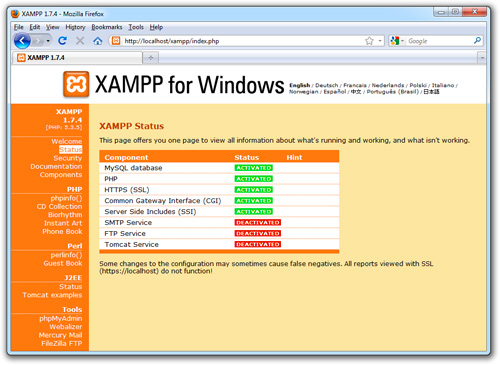This screenshot has height=365, width=500.
Task: Go to the home page icon
Action: (x=98, y=41)
